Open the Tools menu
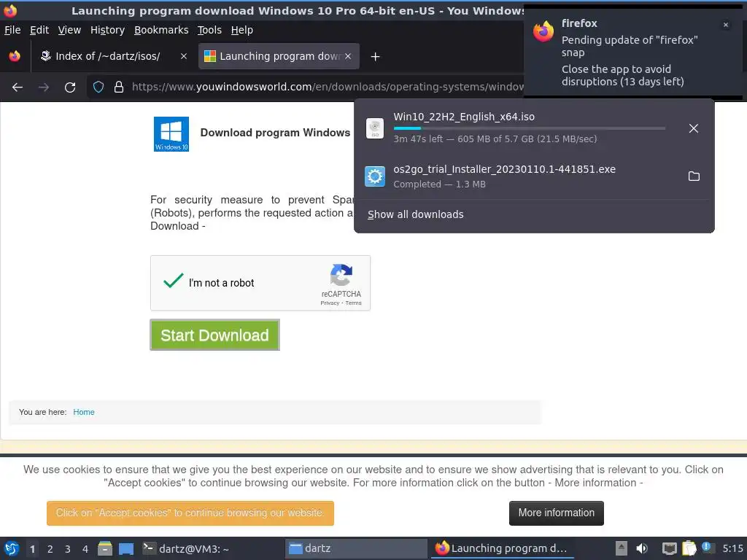This screenshot has height=560, width=747. 209,30
